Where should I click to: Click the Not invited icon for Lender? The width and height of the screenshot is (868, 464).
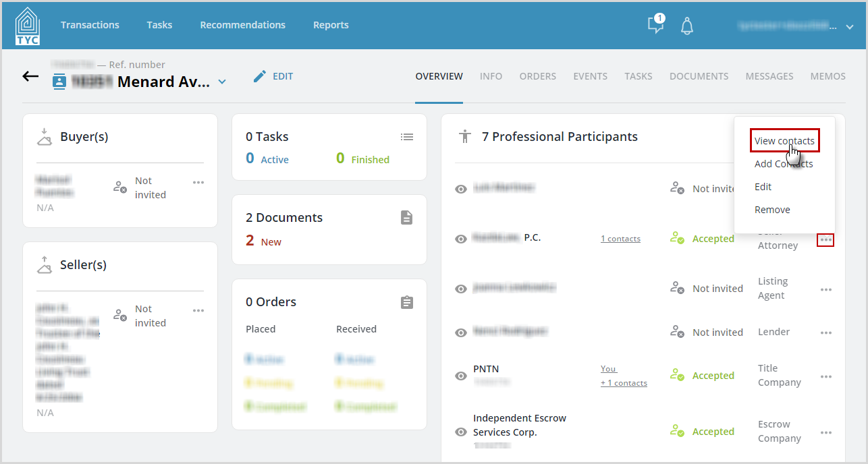point(677,331)
